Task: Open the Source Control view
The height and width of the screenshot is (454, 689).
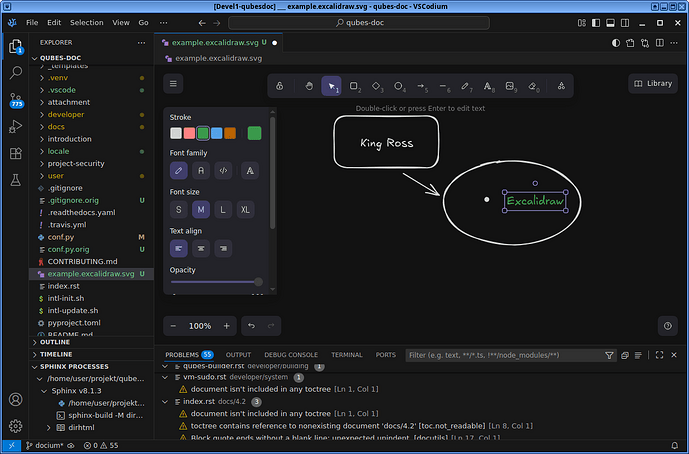Action: 15,99
